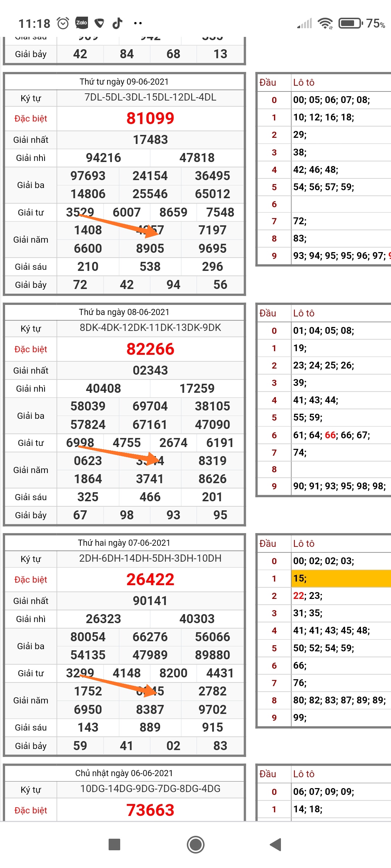Tap first prize number 17483
This screenshot has height=868, width=391.
150,140
